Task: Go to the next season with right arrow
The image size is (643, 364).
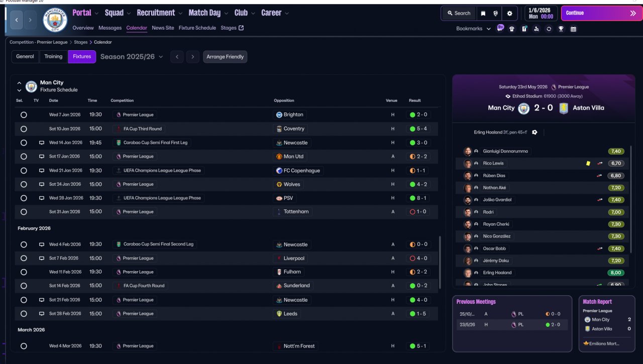Action: click(x=193, y=57)
